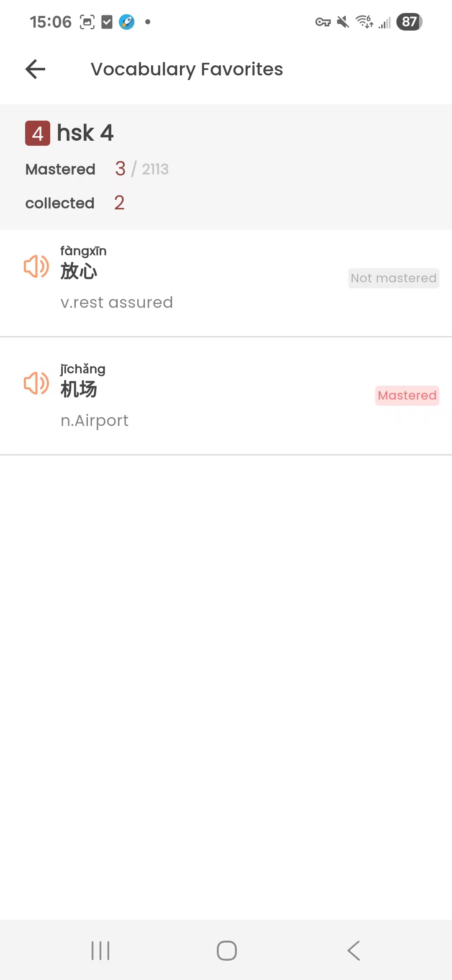The image size is (452, 980).
Task: Toggle the Mastered badge for 机场
Action: (407, 395)
